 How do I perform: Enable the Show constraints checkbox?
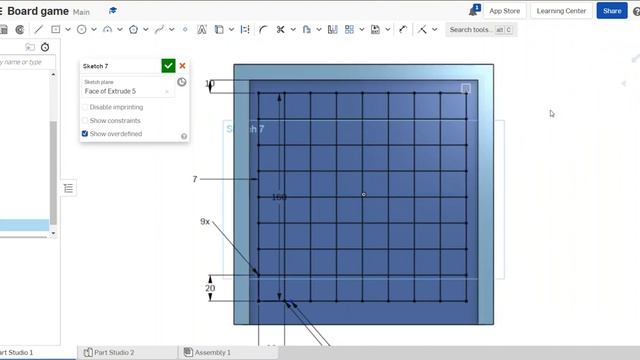[85, 120]
